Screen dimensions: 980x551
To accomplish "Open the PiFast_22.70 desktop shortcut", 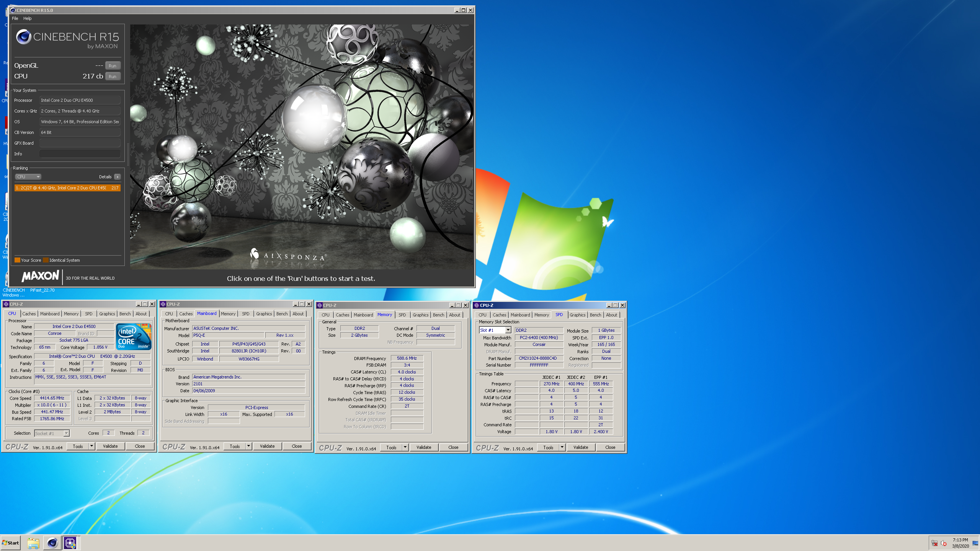I will coord(42,290).
